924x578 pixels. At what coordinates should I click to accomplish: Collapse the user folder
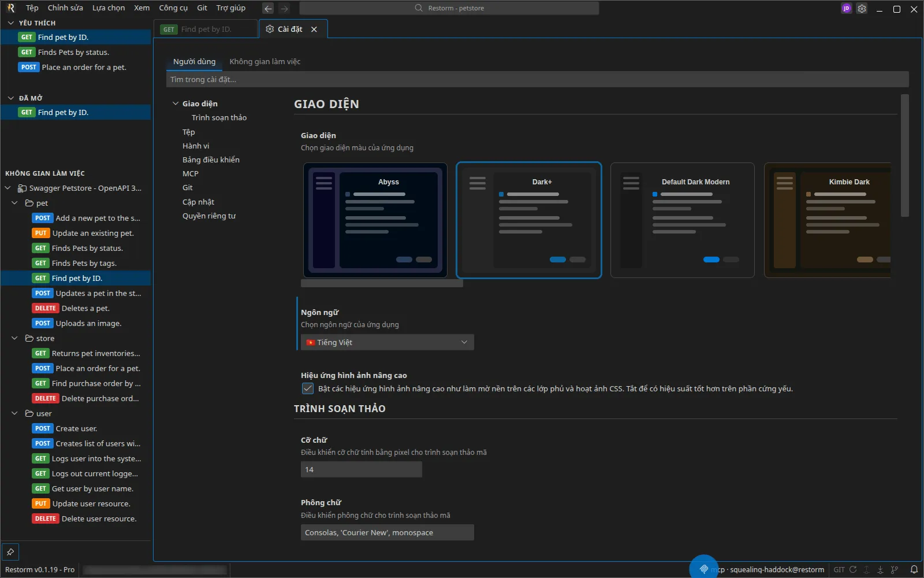coord(15,413)
